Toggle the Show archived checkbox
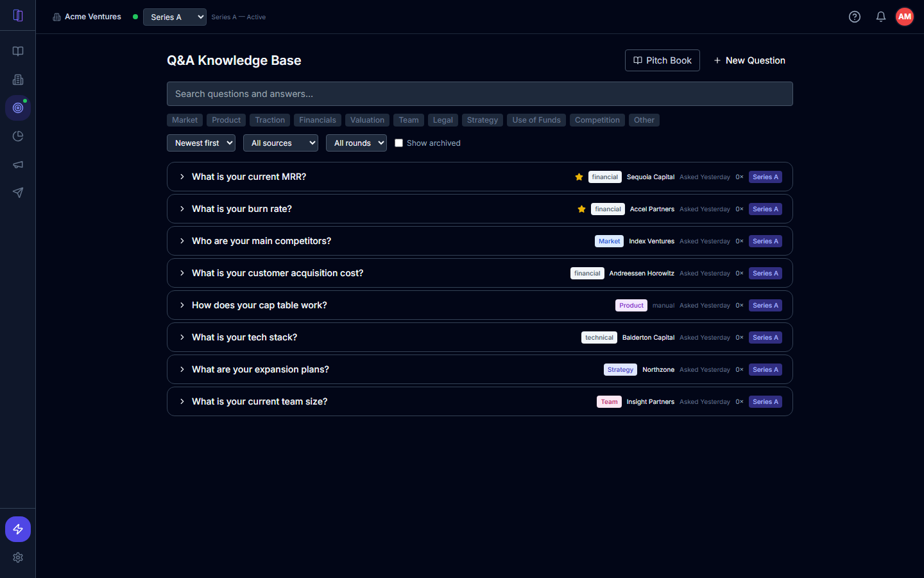This screenshot has width=924, height=578. pos(398,143)
